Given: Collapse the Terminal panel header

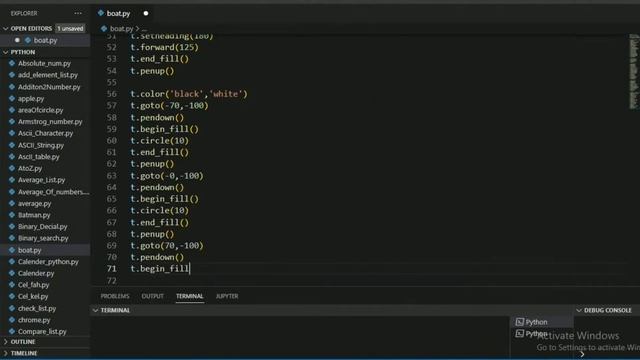Looking at the screenshot, I should 95,310.
